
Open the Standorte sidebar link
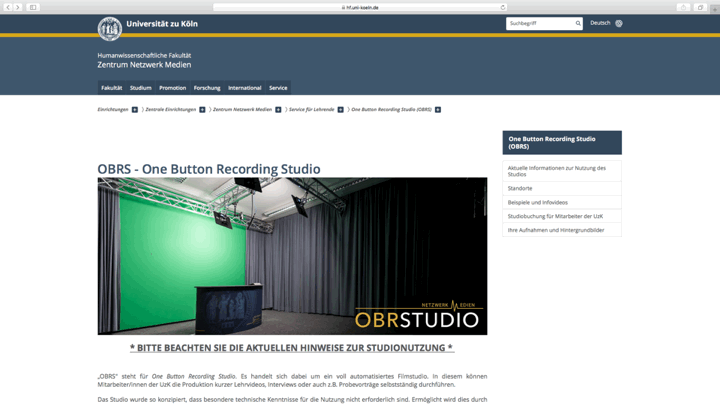tap(520, 188)
